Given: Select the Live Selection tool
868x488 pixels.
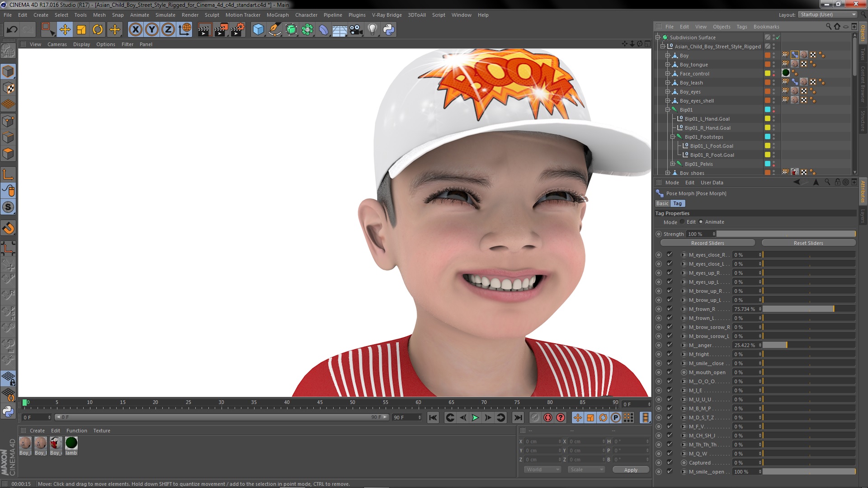Looking at the screenshot, I should (47, 30).
